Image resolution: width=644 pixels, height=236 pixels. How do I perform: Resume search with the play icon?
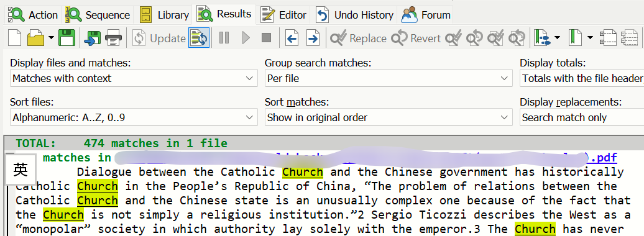point(246,38)
